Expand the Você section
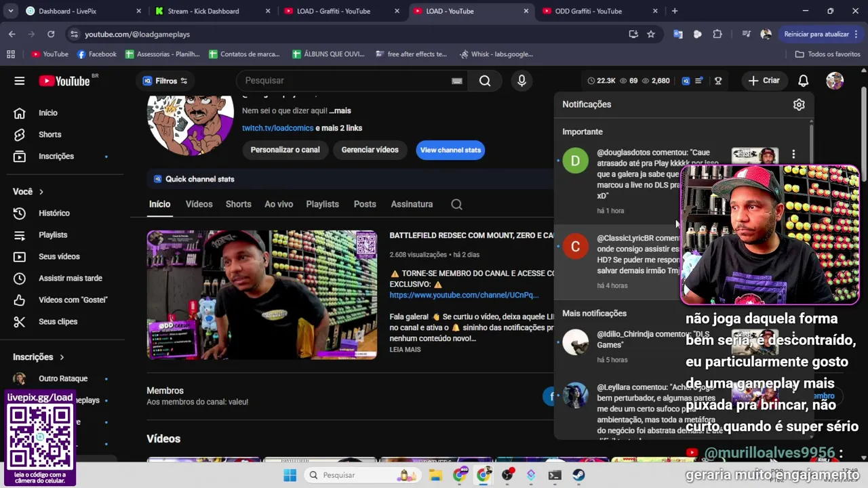Image resolution: width=868 pixels, height=488 pixels. click(x=28, y=191)
